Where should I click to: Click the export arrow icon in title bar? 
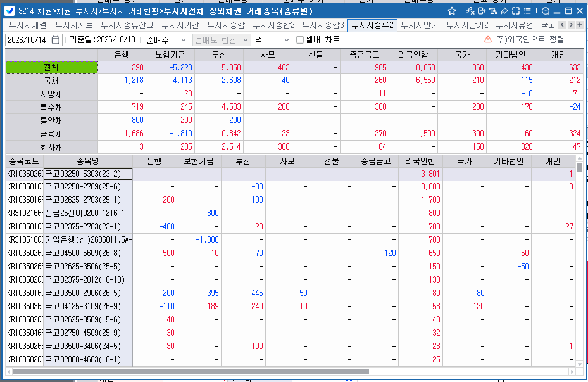point(482,11)
